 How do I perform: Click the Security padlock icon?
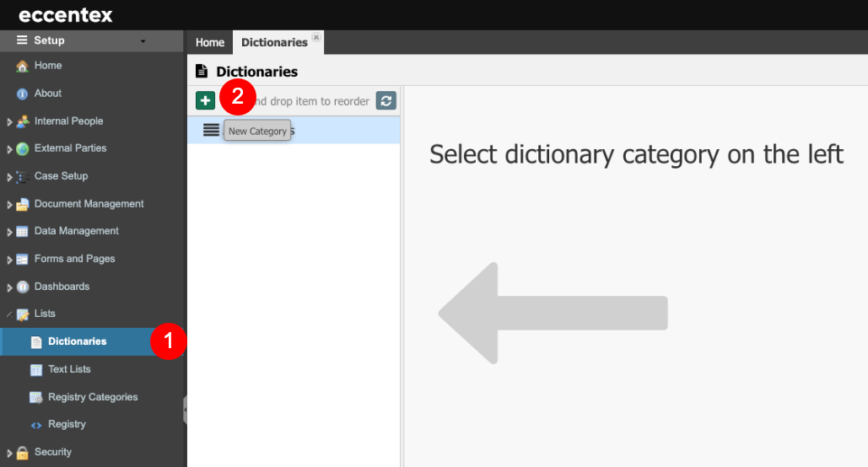22,453
